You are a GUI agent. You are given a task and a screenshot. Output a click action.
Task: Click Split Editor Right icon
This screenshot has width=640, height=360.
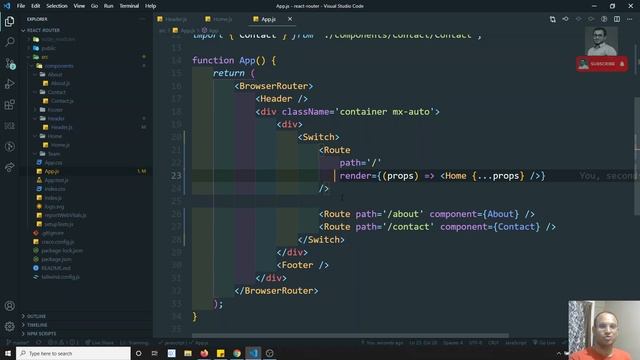[617, 19]
